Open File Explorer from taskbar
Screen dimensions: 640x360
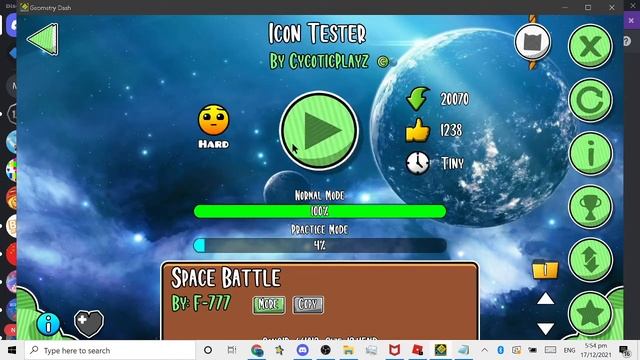click(x=349, y=350)
